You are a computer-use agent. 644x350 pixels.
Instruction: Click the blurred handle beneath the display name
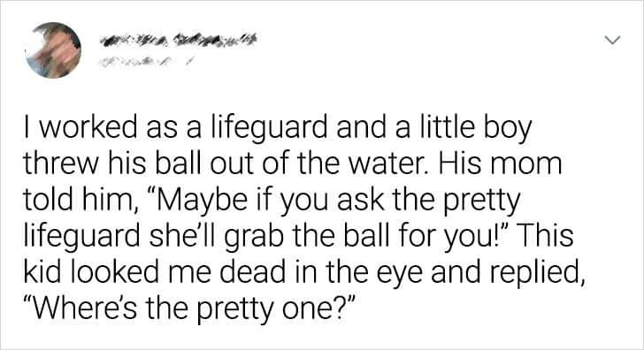click(x=144, y=62)
